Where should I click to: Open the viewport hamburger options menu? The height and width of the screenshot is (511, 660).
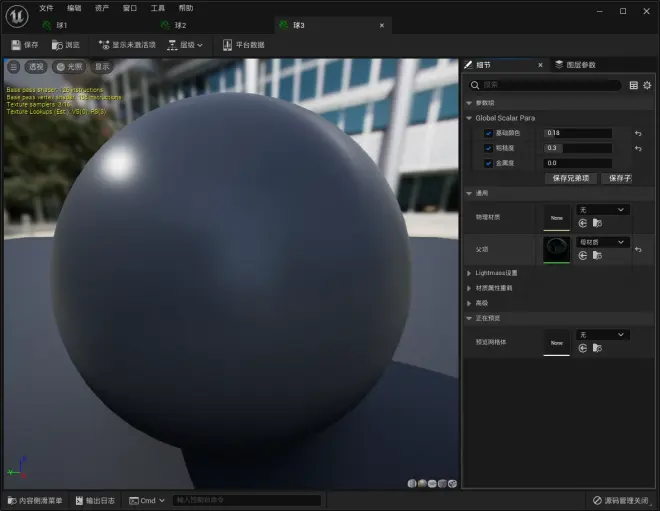[x=14, y=67]
